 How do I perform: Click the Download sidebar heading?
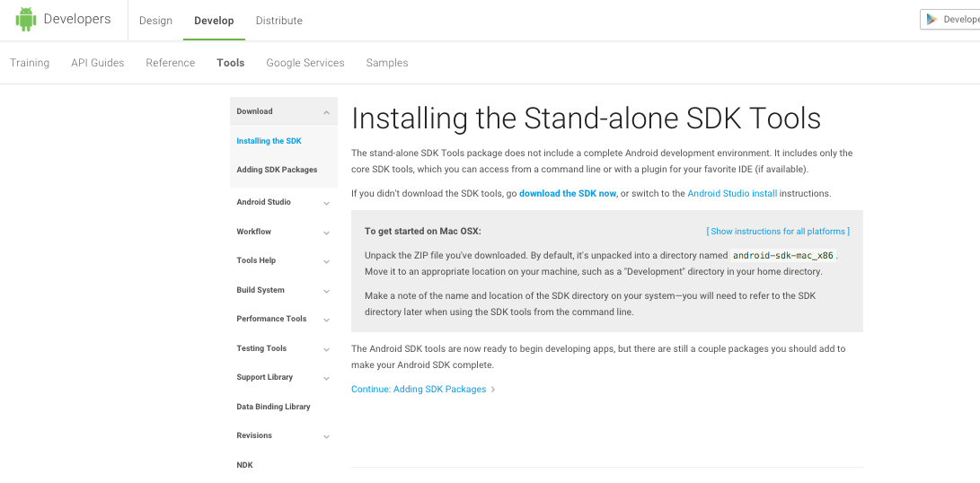click(254, 111)
